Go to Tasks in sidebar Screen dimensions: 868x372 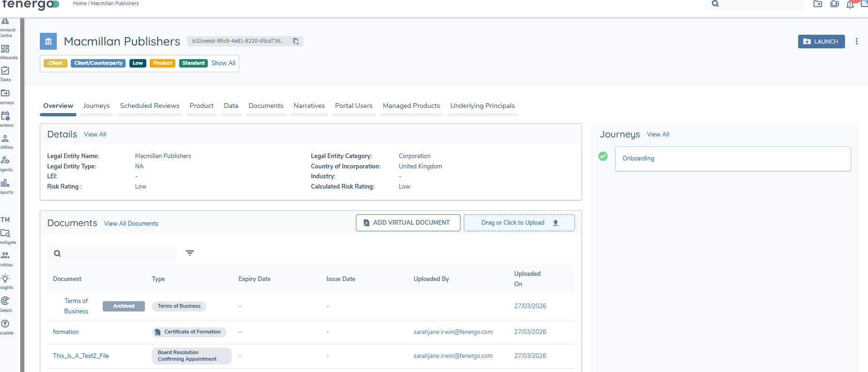6,74
